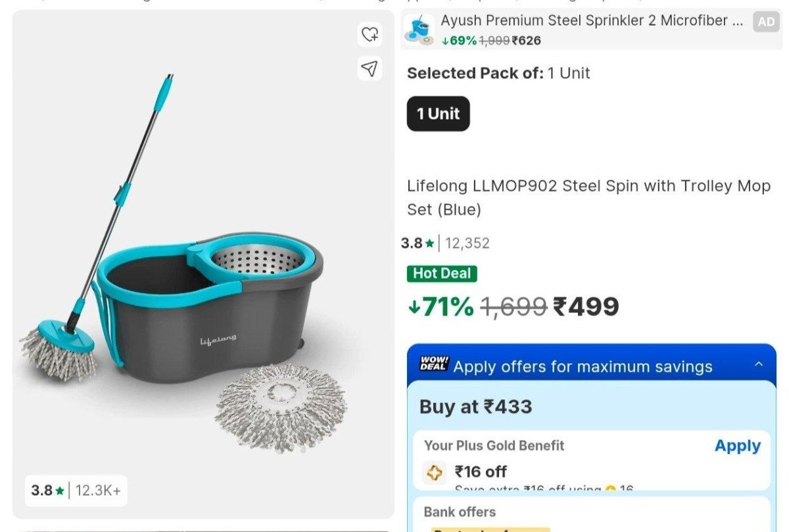This screenshot has width=789, height=532.
Task: Click the AD badge on sponsored listing
Action: pyautogui.click(x=766, y=22)
